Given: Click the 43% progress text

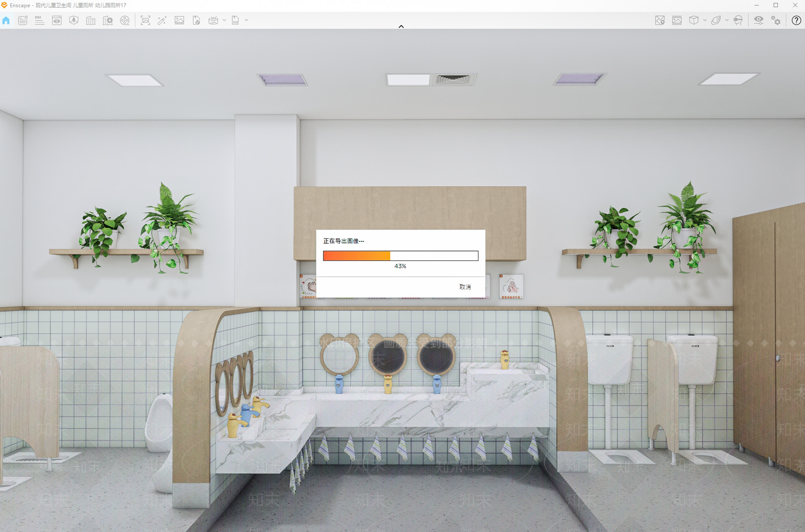Looking at the screenshot, I should (400, 267).
